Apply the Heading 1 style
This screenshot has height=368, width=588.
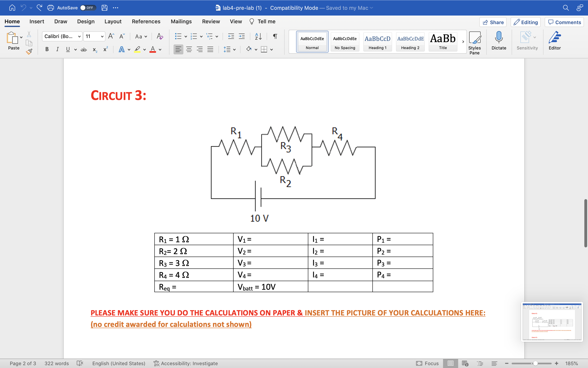click(377, 42)
